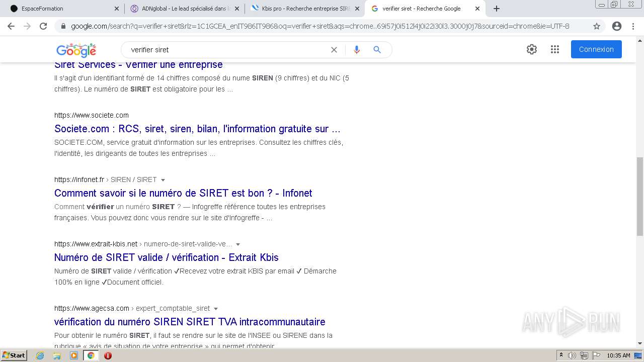Viewport: 644px width, 362px height.
Task: Go back to the previous page
Action: [x=11, y=26]
